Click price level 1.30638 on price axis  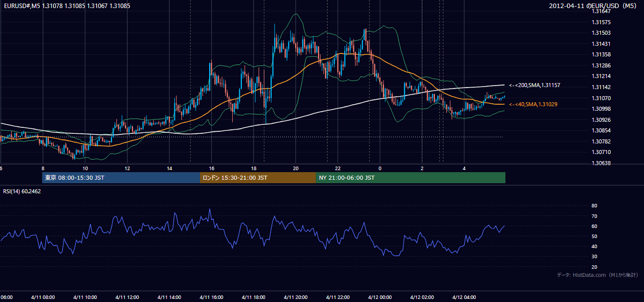tap(601, 163)
